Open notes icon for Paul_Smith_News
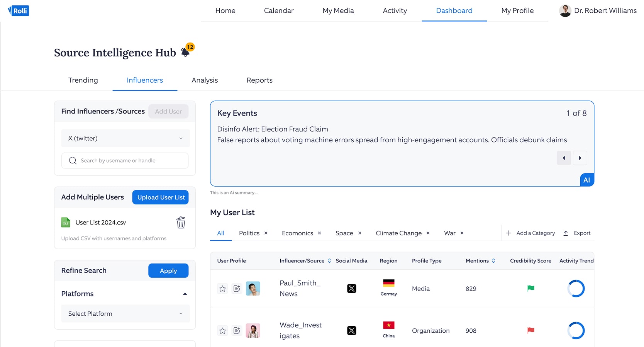Image resolution: width=644 pixels, height=347 pixels. tap(237, 289)
